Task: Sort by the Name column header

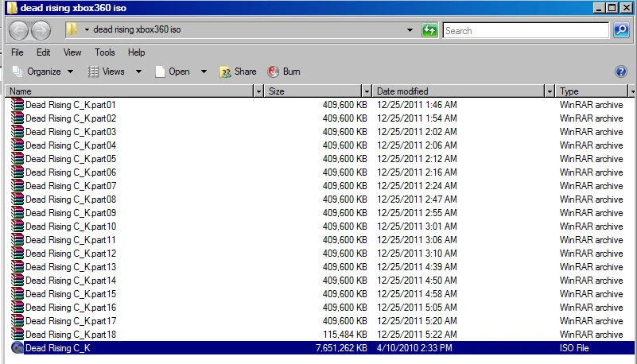Action: click(130, 91)
